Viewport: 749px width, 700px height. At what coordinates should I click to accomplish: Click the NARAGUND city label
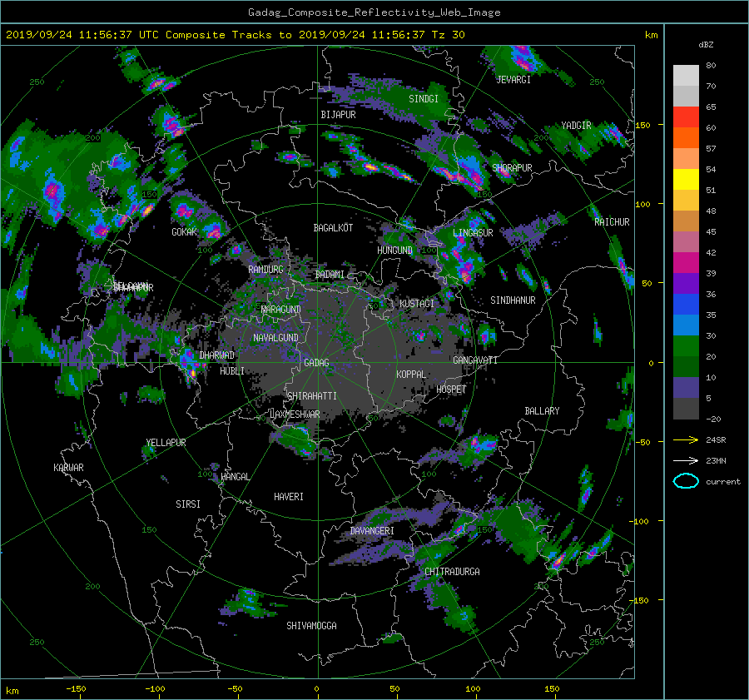click(281, 310)
